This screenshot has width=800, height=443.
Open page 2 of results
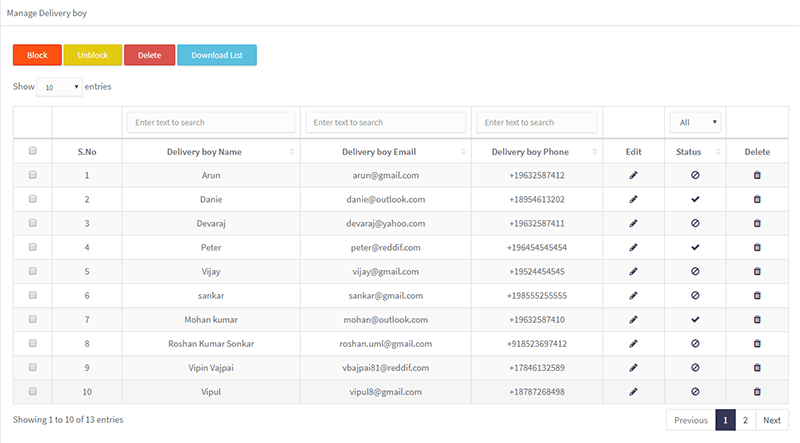(745, 420)
